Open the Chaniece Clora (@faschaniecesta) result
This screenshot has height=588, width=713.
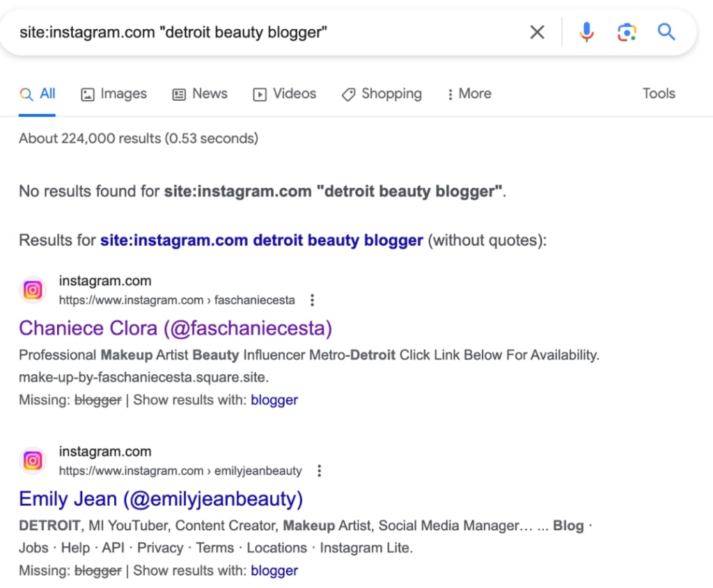tap(175, 327)
